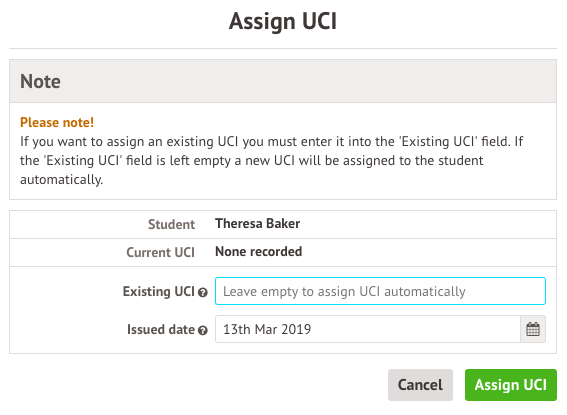Click the help icon beside Existing UCI
The height and width of the screenshot is (415, 567).
click(x=203, y=292)
